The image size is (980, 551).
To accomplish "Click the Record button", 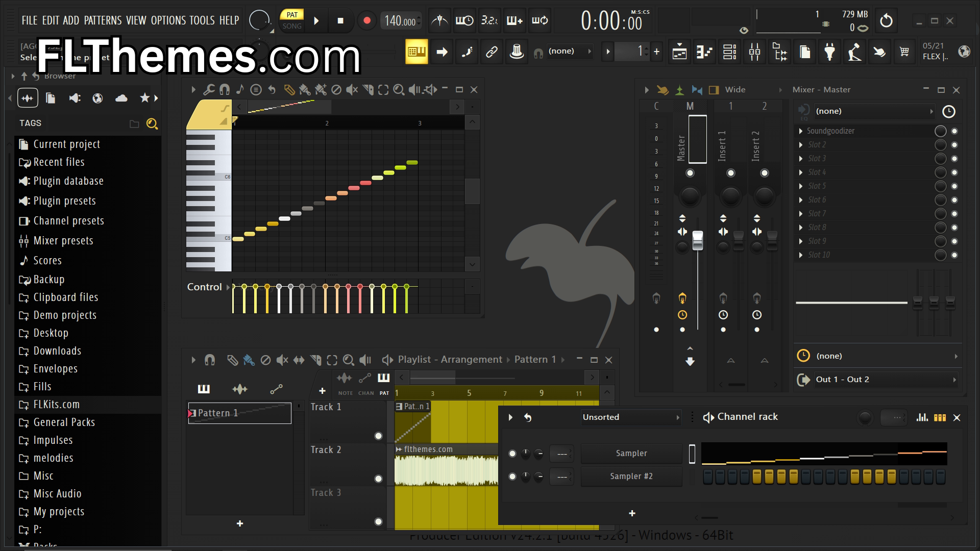I will click(366, 21).
